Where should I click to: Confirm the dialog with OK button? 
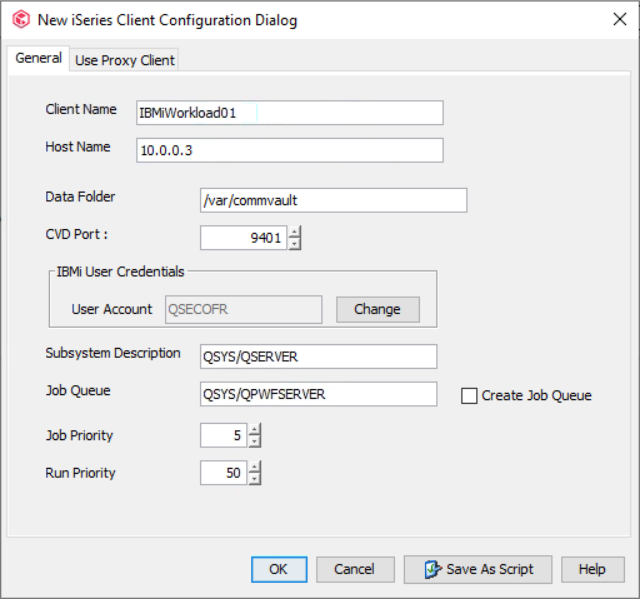[279, 569]
